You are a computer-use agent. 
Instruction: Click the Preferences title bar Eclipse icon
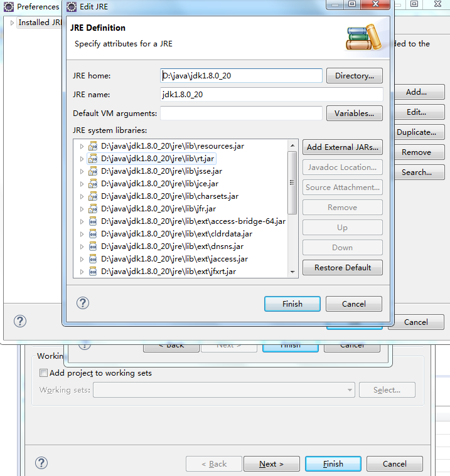(9, 6)
